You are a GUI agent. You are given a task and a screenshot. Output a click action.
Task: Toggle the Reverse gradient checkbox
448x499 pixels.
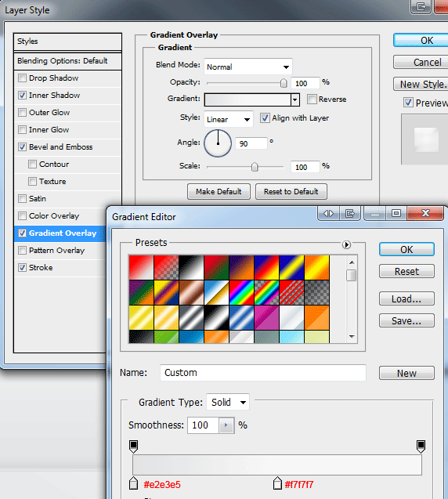coord(312,99)
